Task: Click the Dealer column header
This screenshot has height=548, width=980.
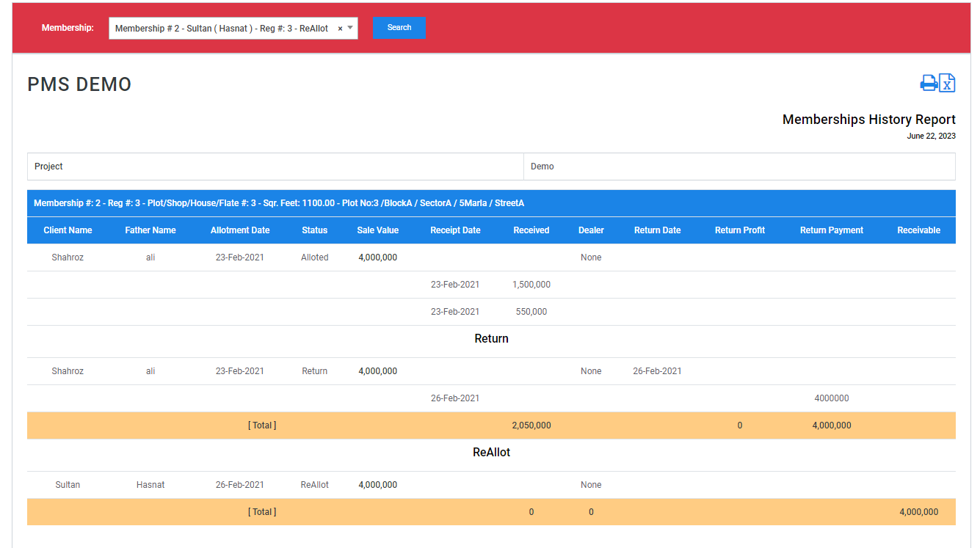Action: click(x=591, y=230)
